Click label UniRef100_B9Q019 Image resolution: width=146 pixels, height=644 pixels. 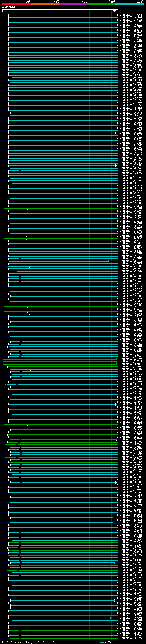coord(131,361)
